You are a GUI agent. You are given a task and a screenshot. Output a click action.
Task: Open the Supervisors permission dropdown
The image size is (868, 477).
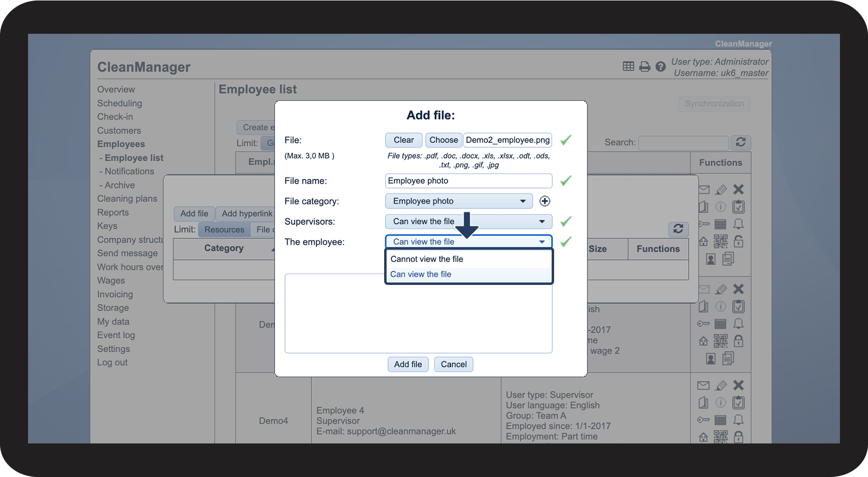[469, 222]
